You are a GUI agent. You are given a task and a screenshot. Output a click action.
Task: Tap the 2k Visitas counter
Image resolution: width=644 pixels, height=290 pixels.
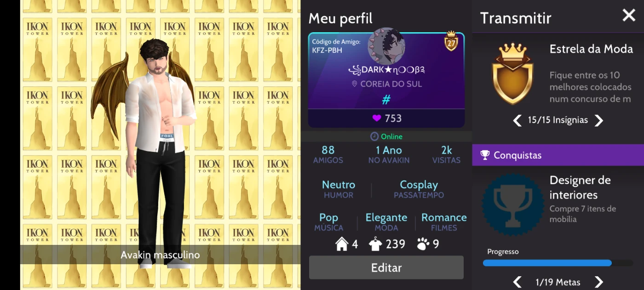pos(446,155)
